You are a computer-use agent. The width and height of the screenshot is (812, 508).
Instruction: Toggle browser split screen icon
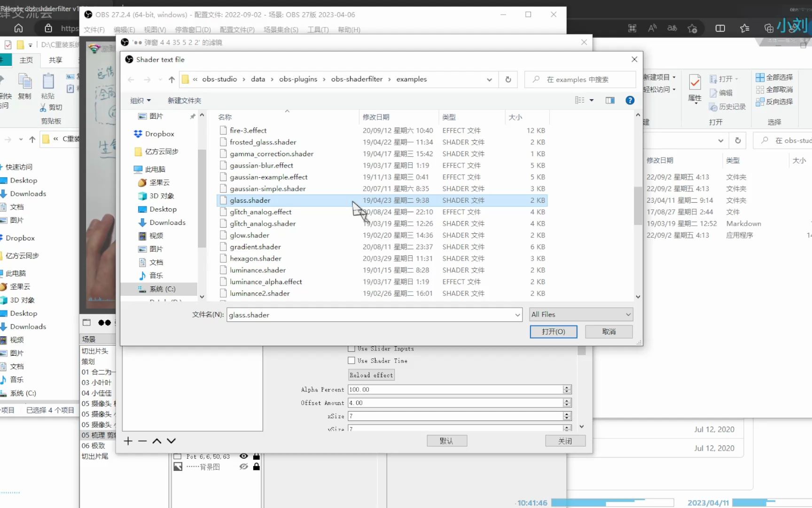[720, 28]
